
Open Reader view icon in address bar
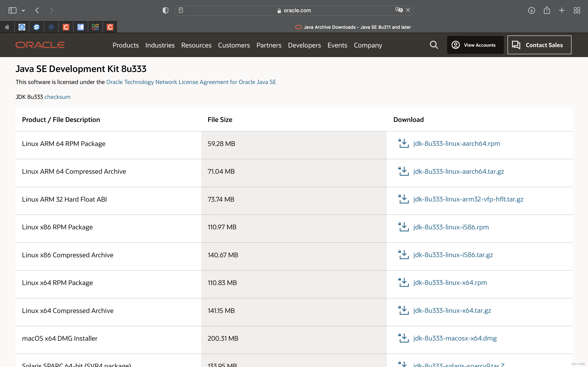[181, 10]
